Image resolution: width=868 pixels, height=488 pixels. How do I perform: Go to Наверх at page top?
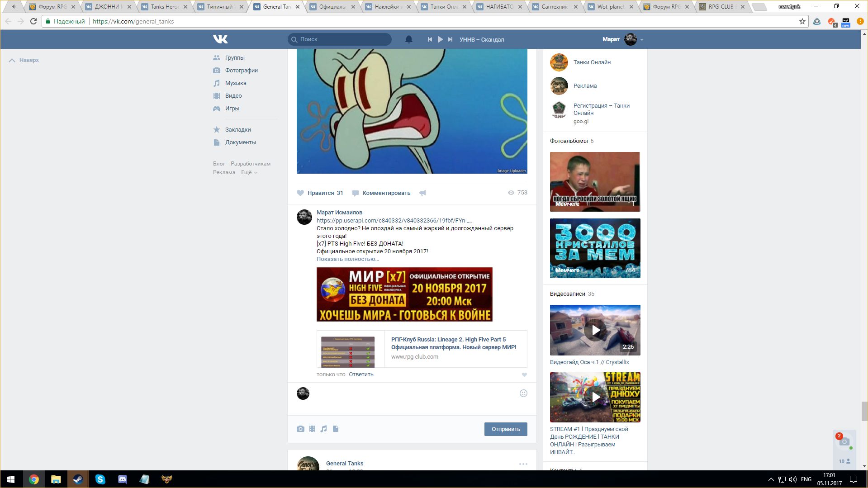coord(24,60)
